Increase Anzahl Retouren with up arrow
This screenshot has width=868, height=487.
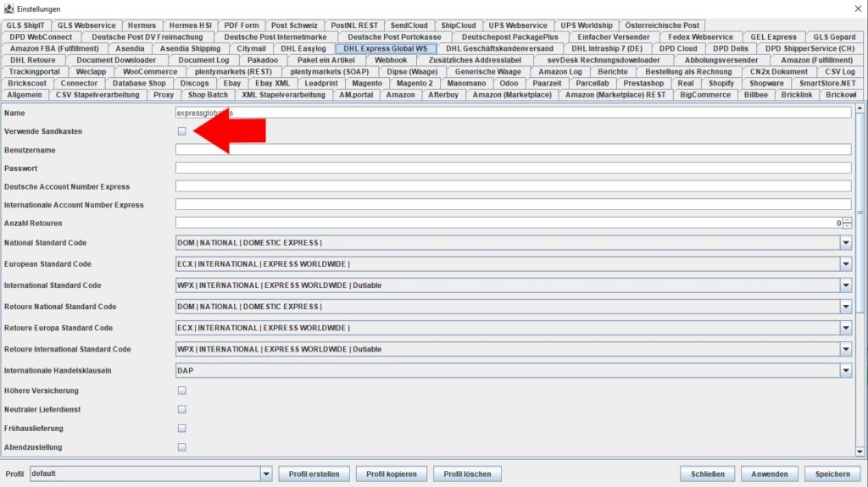[x=847, y=220]
